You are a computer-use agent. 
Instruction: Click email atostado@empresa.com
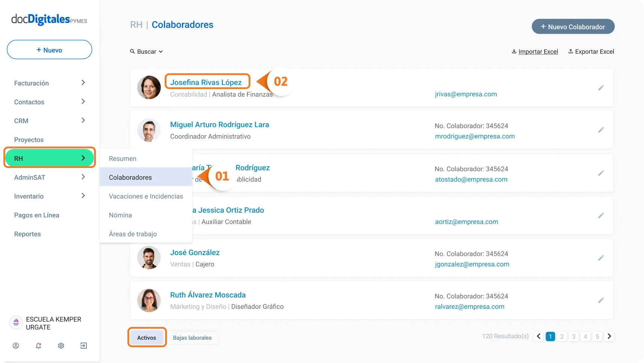point(471,180)
